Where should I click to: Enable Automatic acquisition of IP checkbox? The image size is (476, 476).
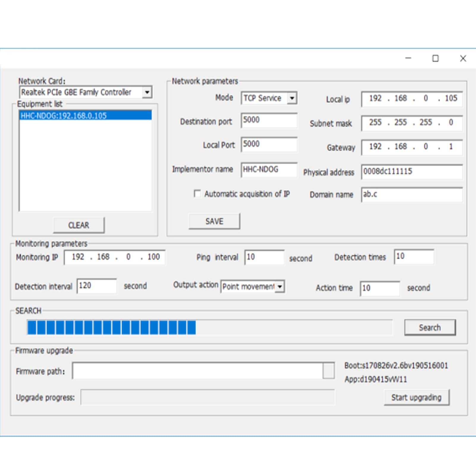(x=197, y=194)
